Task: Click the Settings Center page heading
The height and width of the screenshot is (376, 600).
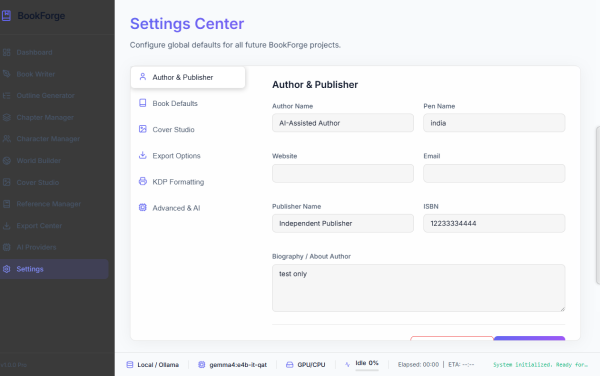Action: (x=187, y=24)
